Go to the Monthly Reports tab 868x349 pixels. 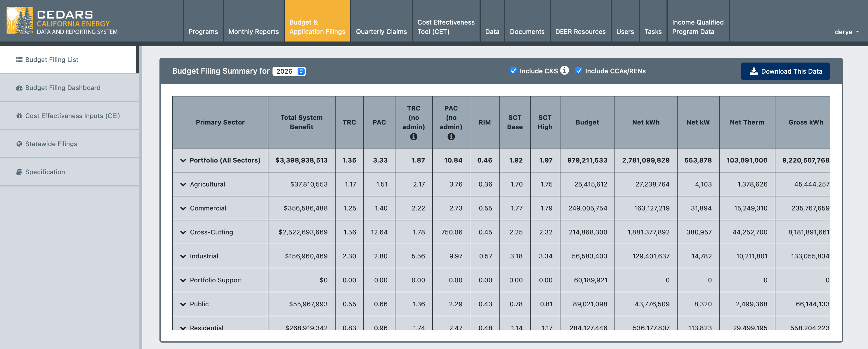(x=254, y=31)
